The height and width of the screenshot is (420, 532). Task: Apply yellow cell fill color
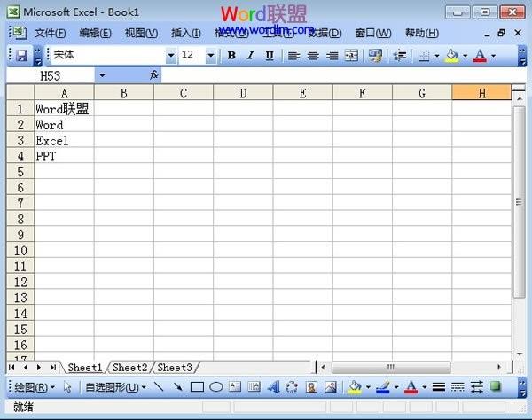pyautogui.click(x=452, y=55)
